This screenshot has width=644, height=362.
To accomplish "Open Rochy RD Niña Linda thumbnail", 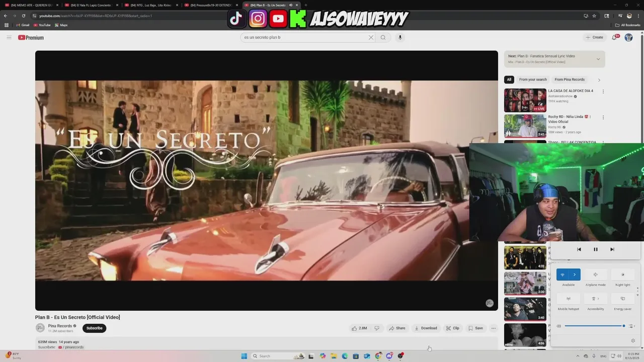I will (525, 126).
